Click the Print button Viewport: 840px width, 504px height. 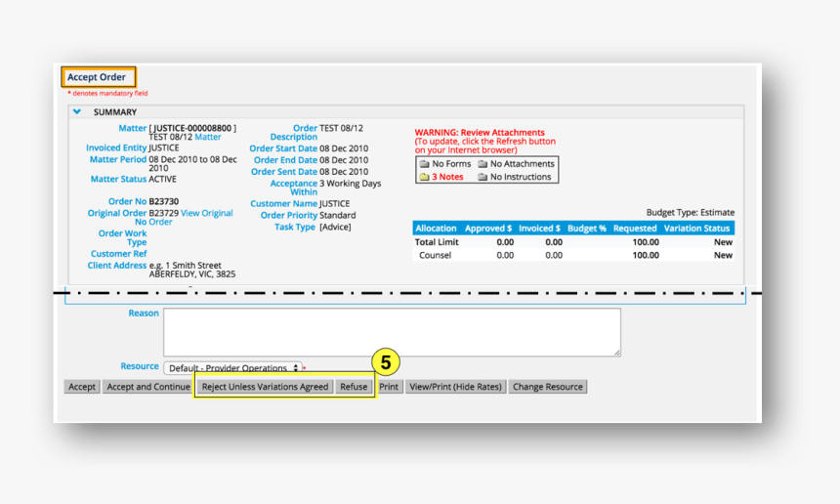389,387
